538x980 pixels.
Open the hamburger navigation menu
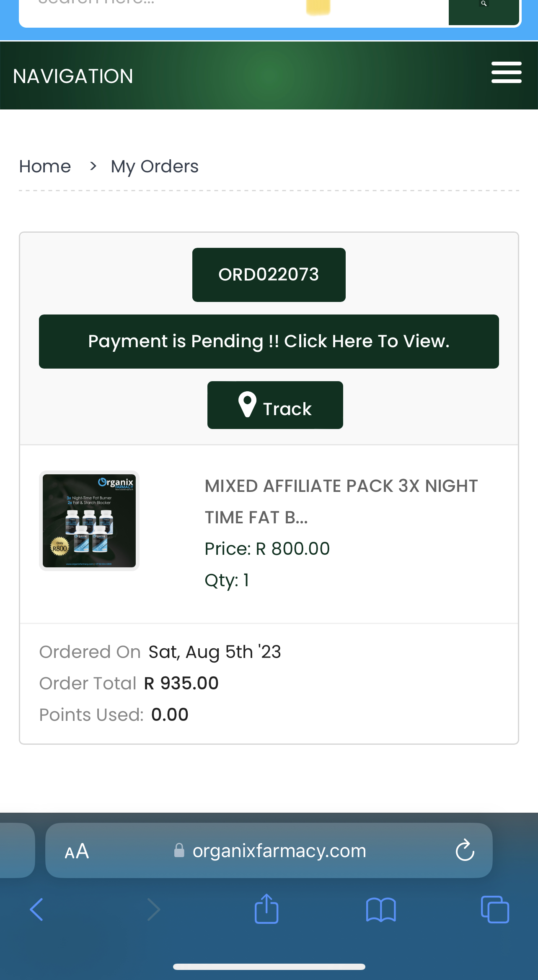tap(506, 73)
